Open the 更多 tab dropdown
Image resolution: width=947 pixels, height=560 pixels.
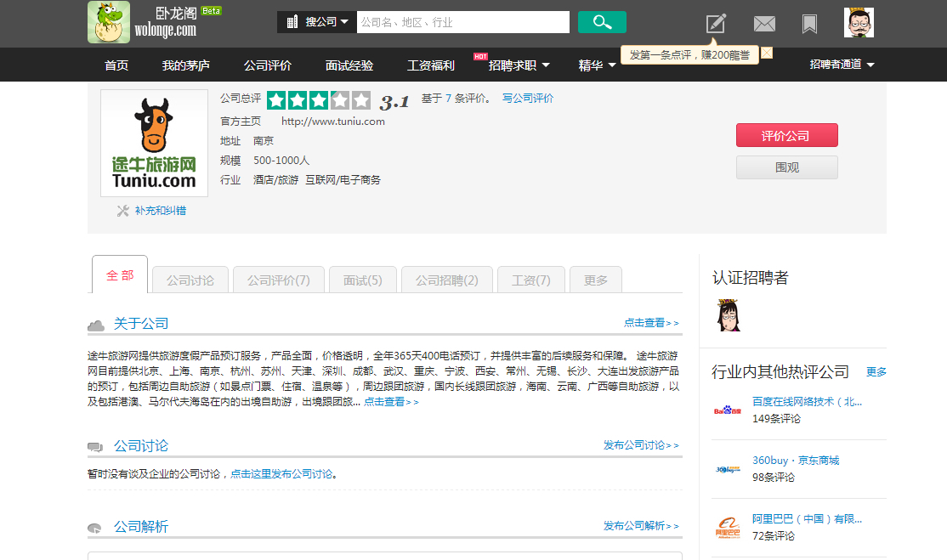[596, 280]
